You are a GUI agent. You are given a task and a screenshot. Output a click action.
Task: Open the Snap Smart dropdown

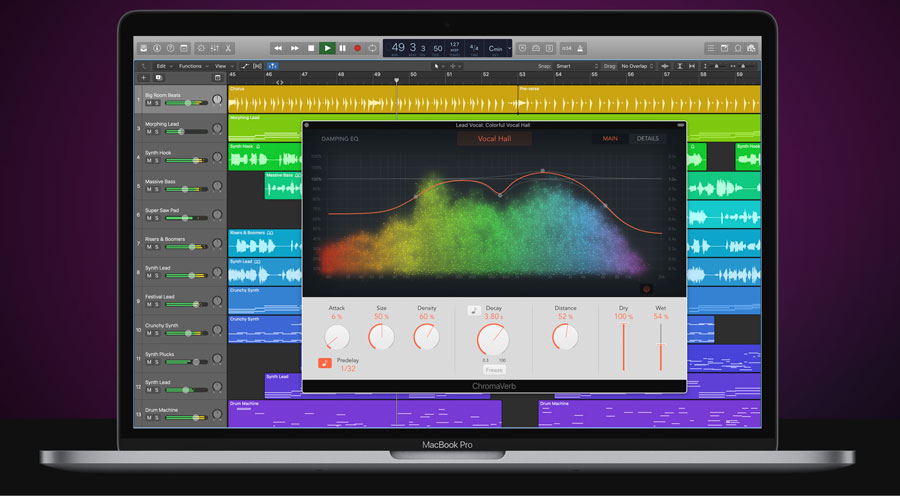pos(575,66)
